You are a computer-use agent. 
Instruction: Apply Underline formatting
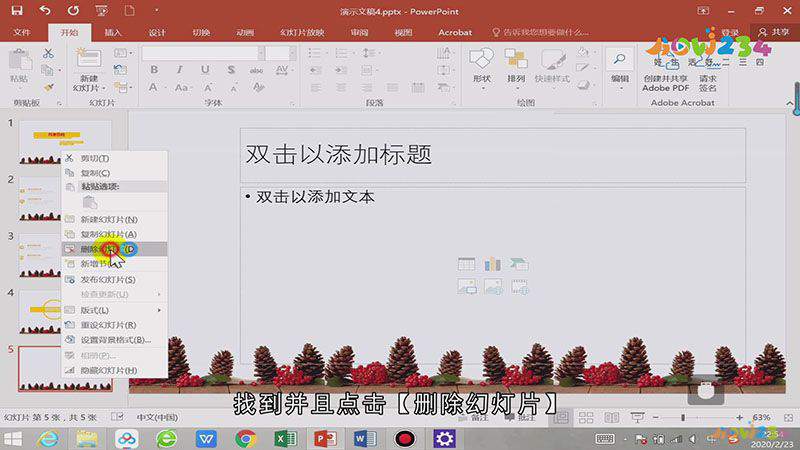[x=205, y=70]
